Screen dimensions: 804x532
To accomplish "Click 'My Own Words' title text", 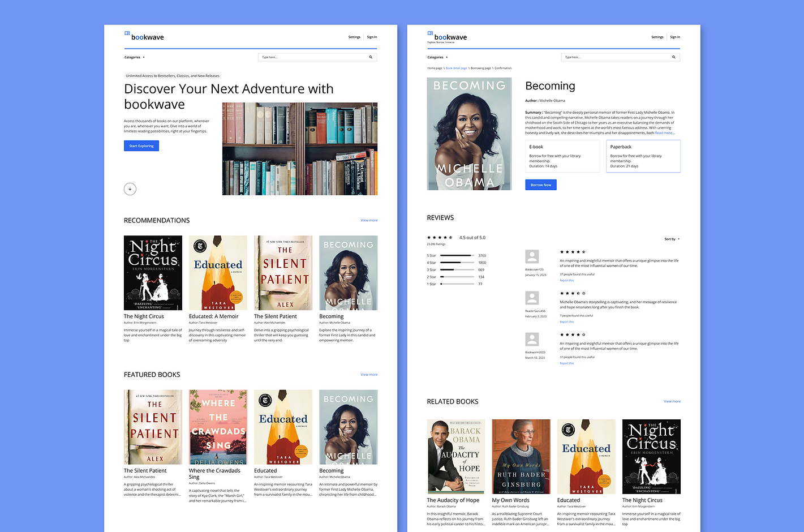I will 510,500.
